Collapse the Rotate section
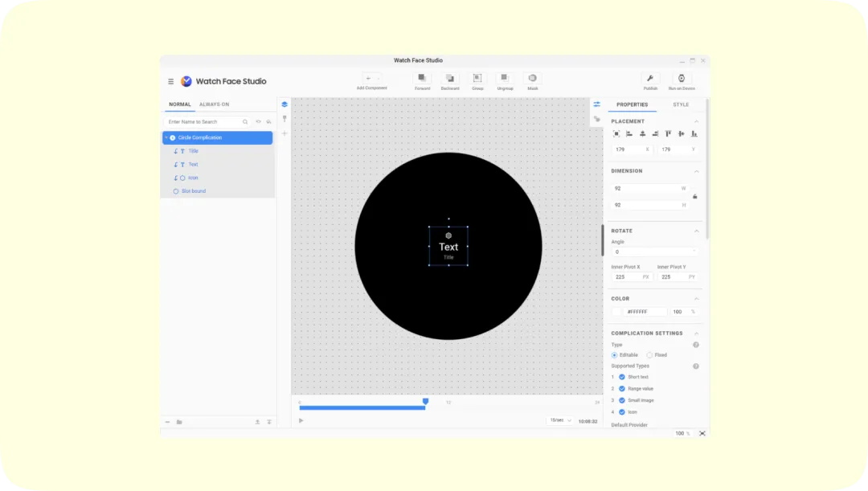 [x=696, y=231]
